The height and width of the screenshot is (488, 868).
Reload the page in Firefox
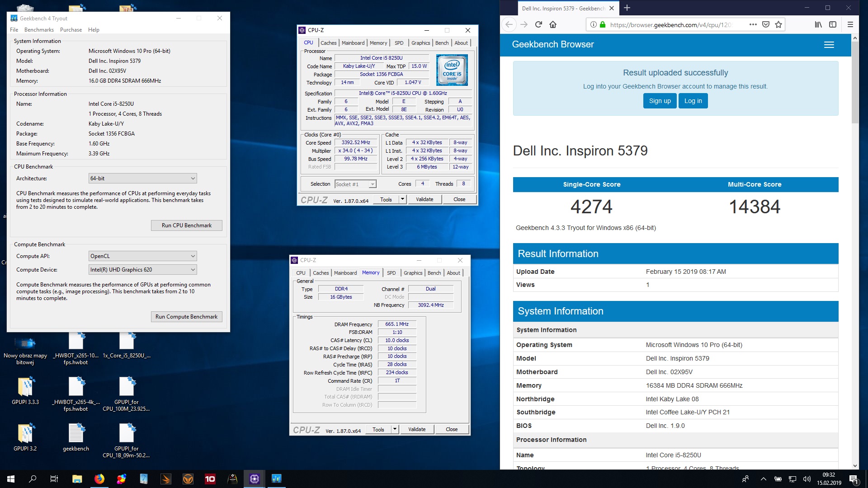(538, 24)
